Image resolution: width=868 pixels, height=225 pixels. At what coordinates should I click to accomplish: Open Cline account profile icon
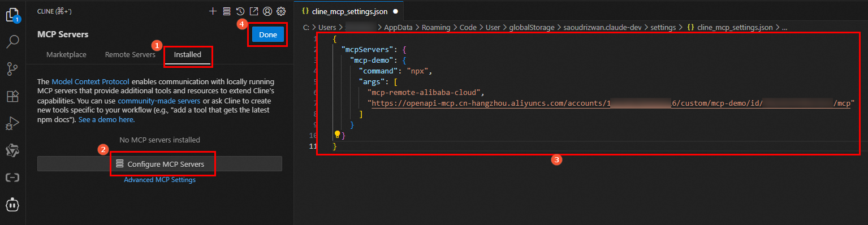pos(267,11)
